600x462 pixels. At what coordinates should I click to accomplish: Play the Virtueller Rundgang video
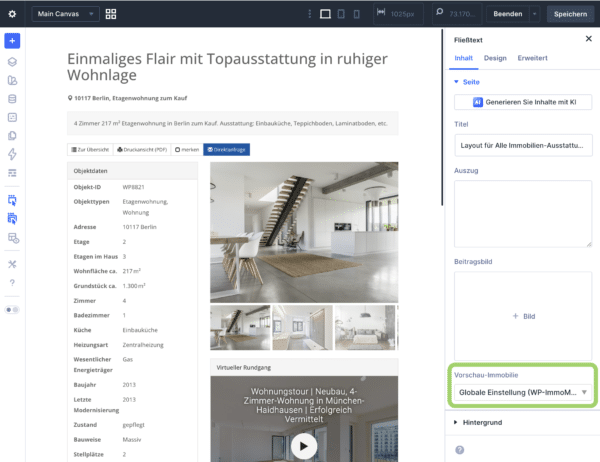tap(304, 446)
